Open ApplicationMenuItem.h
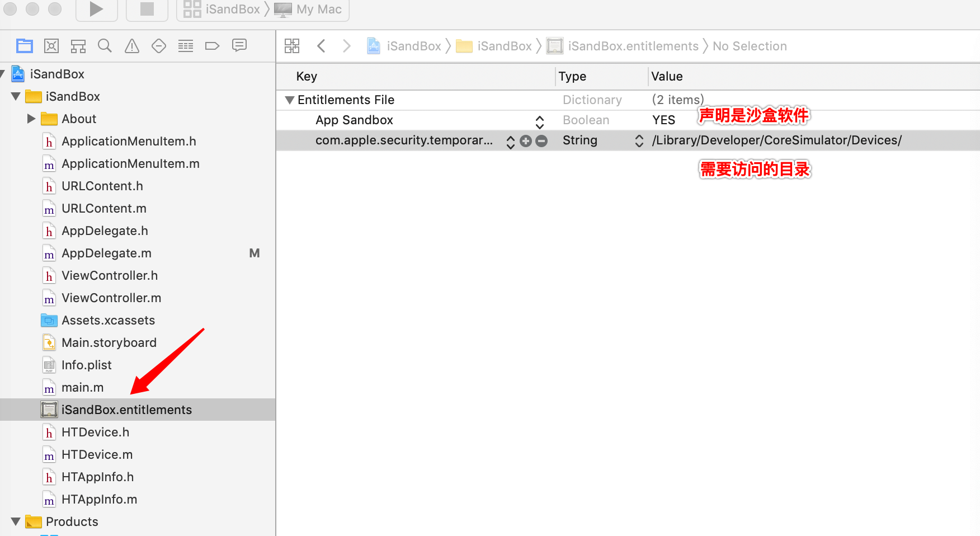This screenshot has width=980, height=536. 129,141
